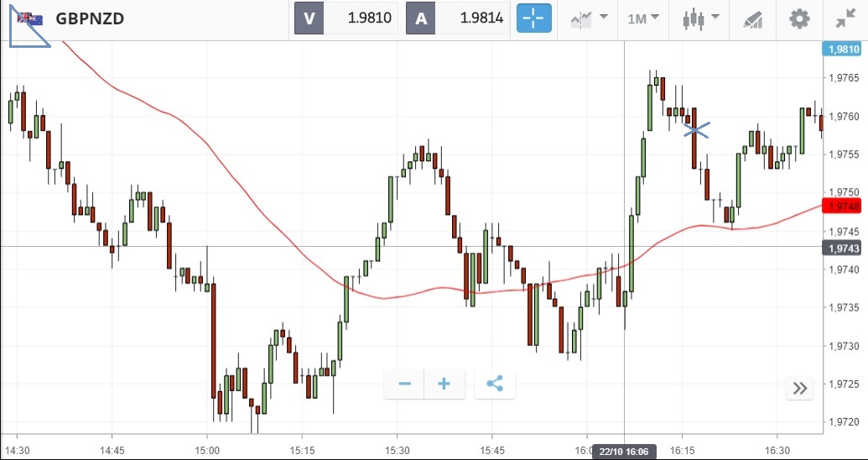Click the 22/10 16:06 time label
Viewport: 868px width, 460px height.
tap(625, 452)
